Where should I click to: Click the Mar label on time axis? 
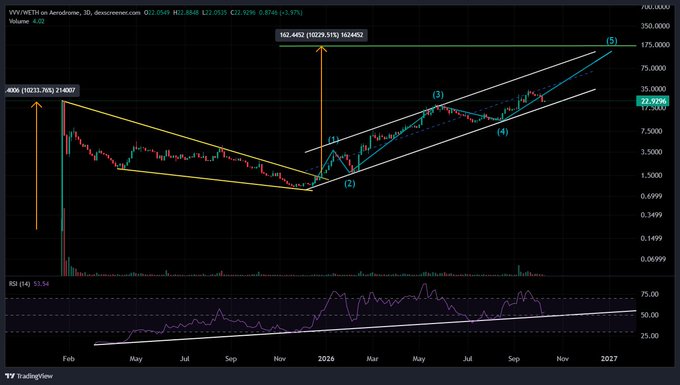coord(372,359)
